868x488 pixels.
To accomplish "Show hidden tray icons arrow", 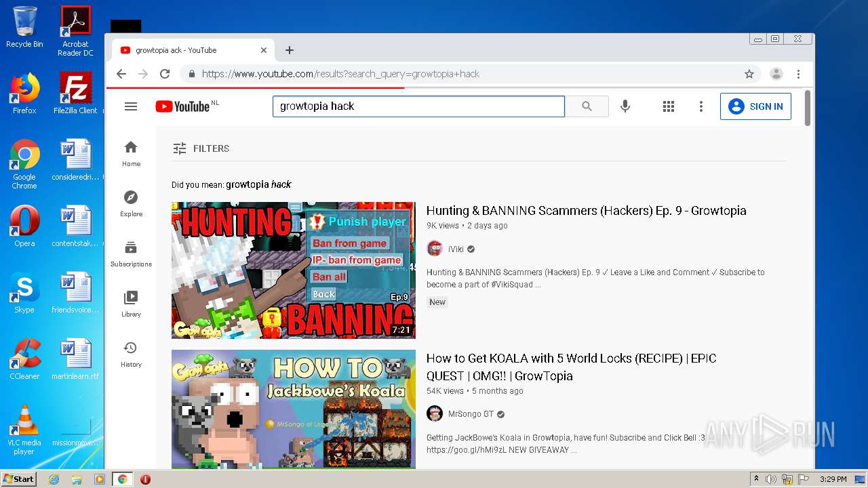I will (756, 479).
